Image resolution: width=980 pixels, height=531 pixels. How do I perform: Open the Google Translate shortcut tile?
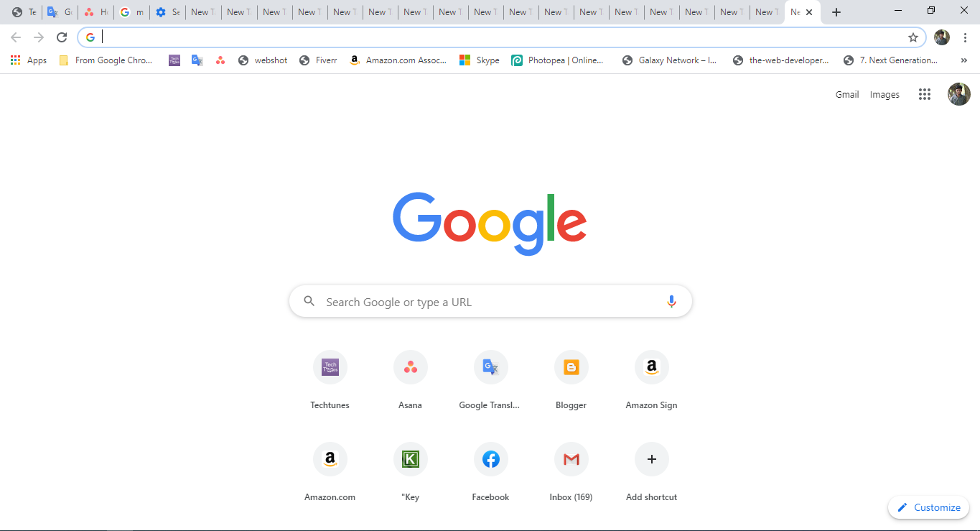click(491, 381)
